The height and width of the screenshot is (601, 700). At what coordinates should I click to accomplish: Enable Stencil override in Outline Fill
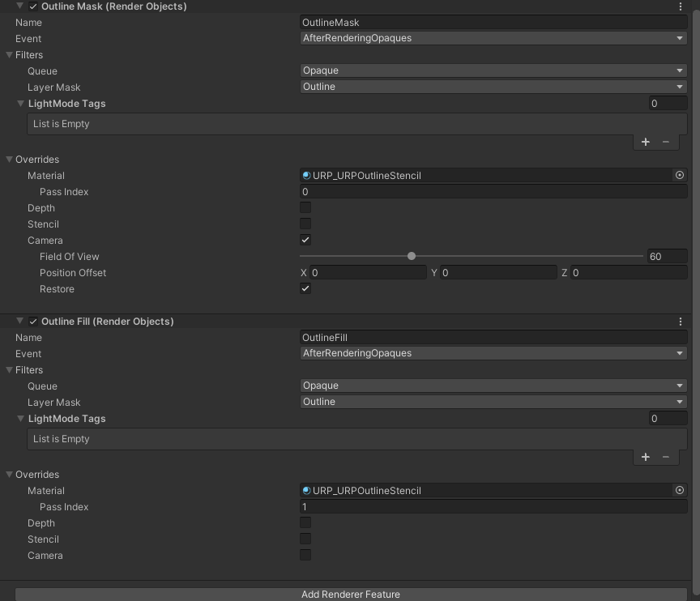[x=305, y=539]
